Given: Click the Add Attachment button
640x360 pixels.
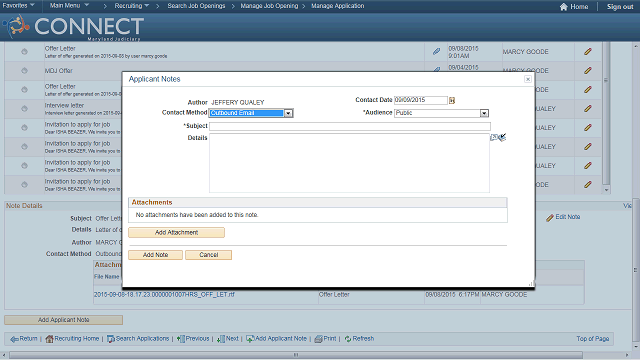Looking at the screenshot, I should [x=176, y=232].
